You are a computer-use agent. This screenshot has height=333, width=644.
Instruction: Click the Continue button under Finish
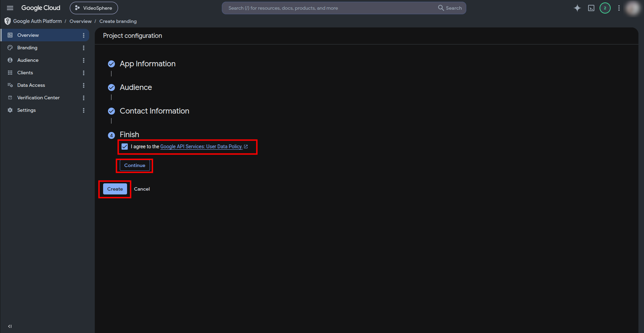(x=135, y=165)
